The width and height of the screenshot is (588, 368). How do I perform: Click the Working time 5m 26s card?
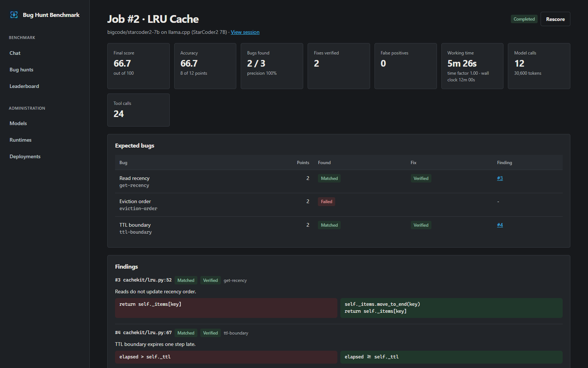coord(472,66)
